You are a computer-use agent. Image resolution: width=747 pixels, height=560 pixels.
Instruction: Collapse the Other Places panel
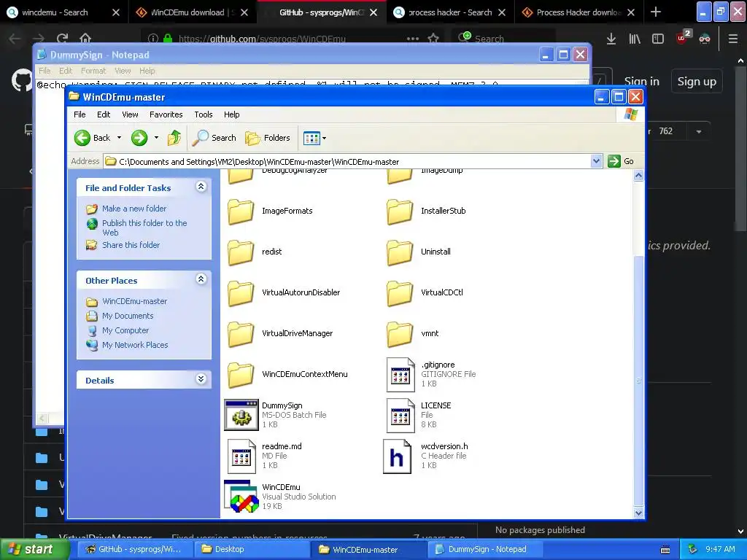201,279
